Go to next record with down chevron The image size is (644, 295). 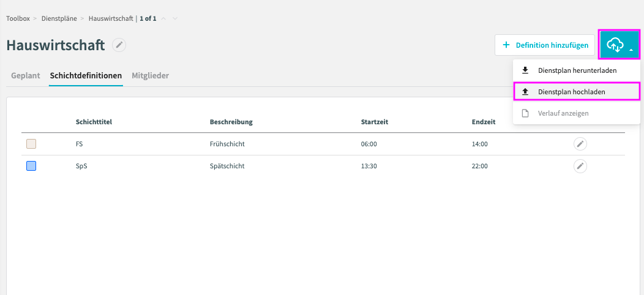(175, 18)
